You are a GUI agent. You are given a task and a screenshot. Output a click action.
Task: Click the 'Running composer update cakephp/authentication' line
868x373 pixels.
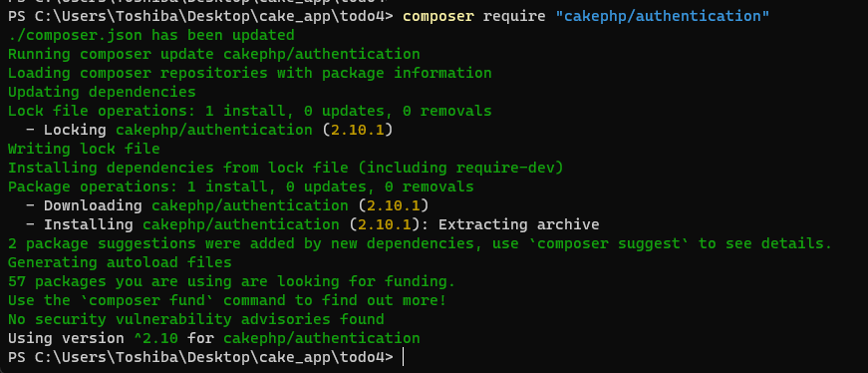(213, 54)
